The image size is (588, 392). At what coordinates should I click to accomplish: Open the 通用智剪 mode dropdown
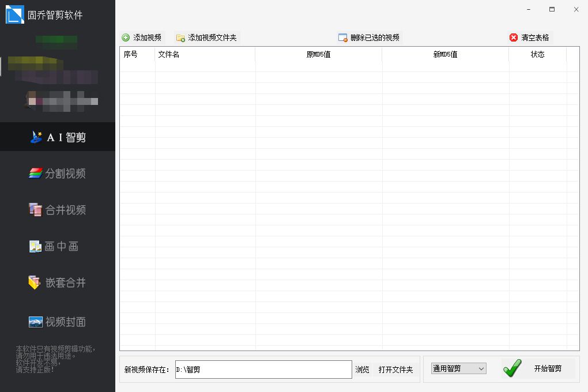(x=459, y=368)
